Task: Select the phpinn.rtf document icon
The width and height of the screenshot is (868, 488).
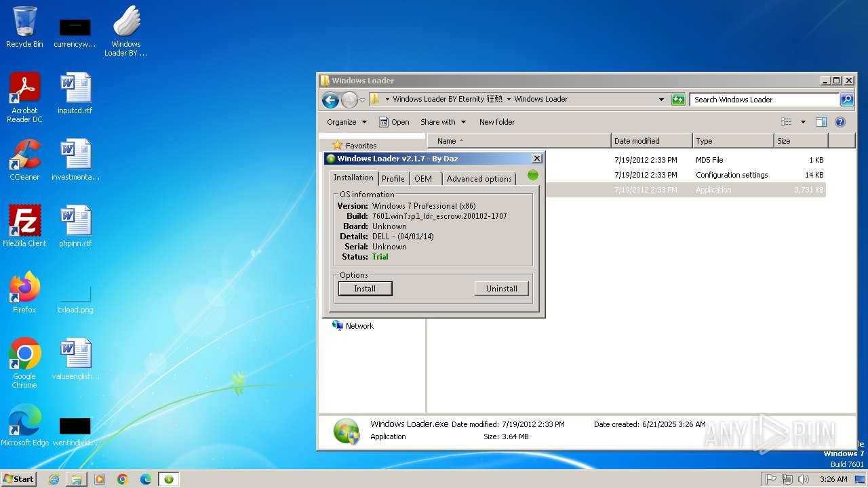Action: click(x=75, y=226)
